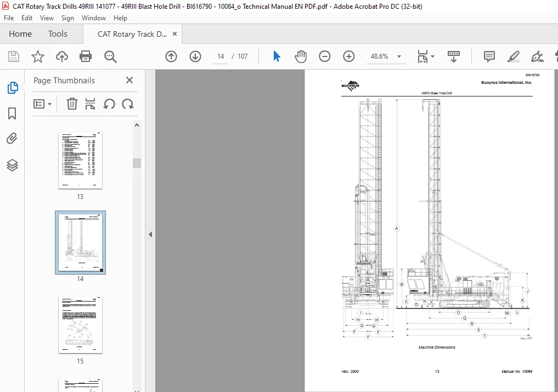Rotate page clockwise
Image resolution: width=558 pixels, height=392 pixels.
128,104
